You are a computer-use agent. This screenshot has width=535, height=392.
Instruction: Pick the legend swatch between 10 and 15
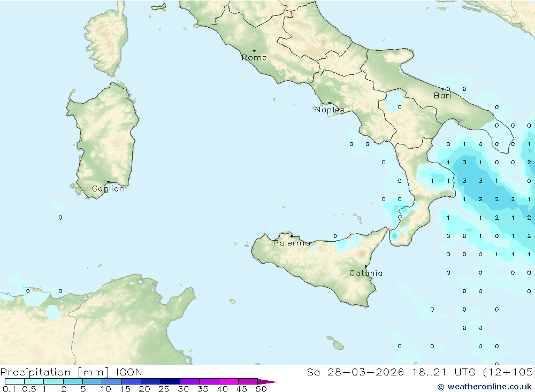pyautogui.click(x=112, y=381)
